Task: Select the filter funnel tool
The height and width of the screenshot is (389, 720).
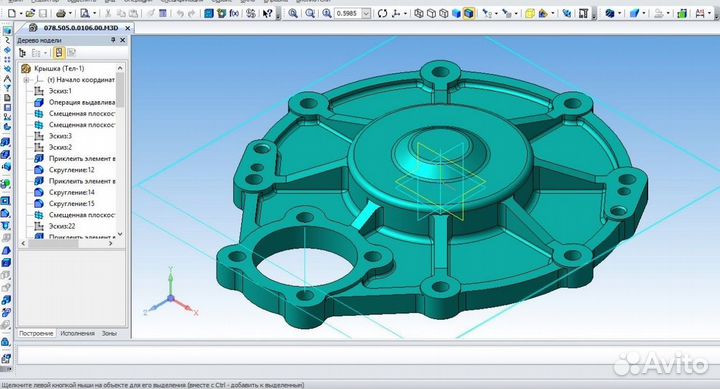Action: click(x=7, y=88)
